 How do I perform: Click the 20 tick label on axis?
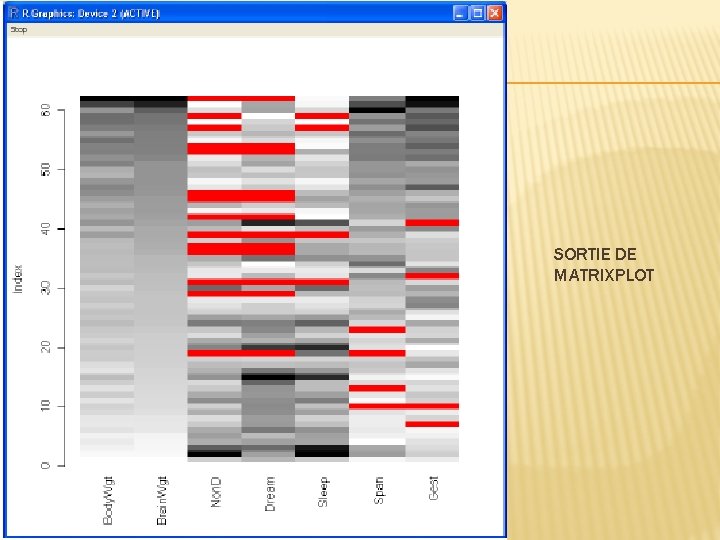tap(45, 347)
